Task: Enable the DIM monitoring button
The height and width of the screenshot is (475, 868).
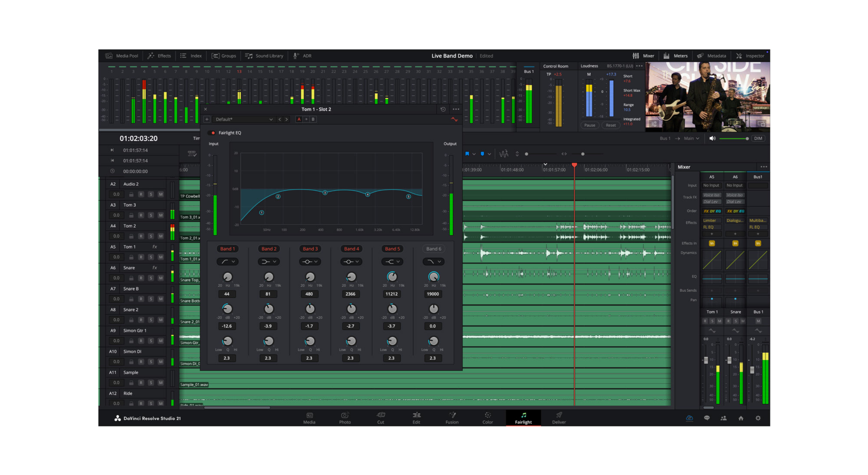Action: 758,138
